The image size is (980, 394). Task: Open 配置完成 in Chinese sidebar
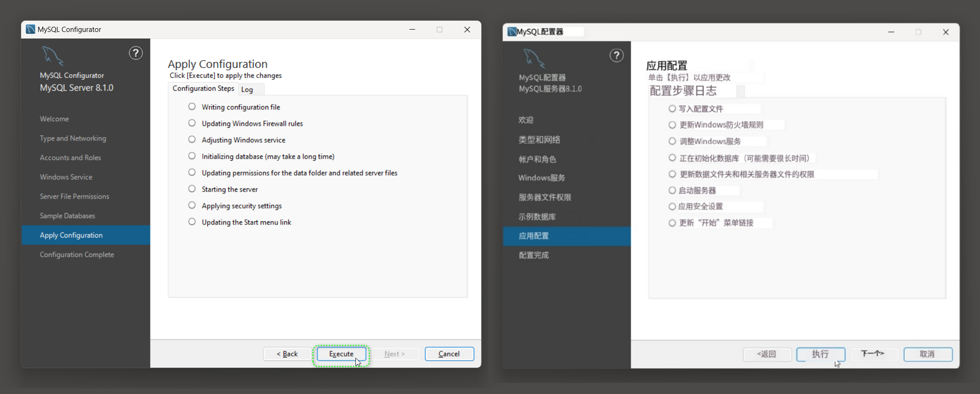[x=533, y=255]
